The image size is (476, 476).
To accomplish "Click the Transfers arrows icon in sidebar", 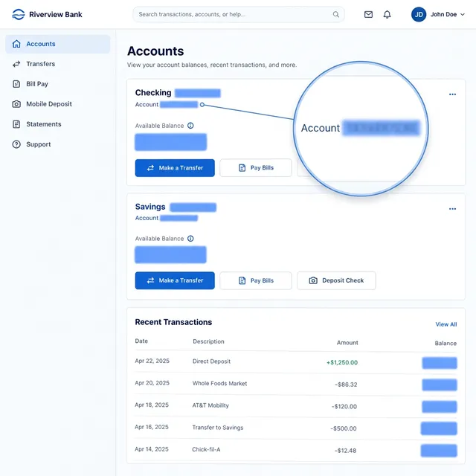I will 16,64.
